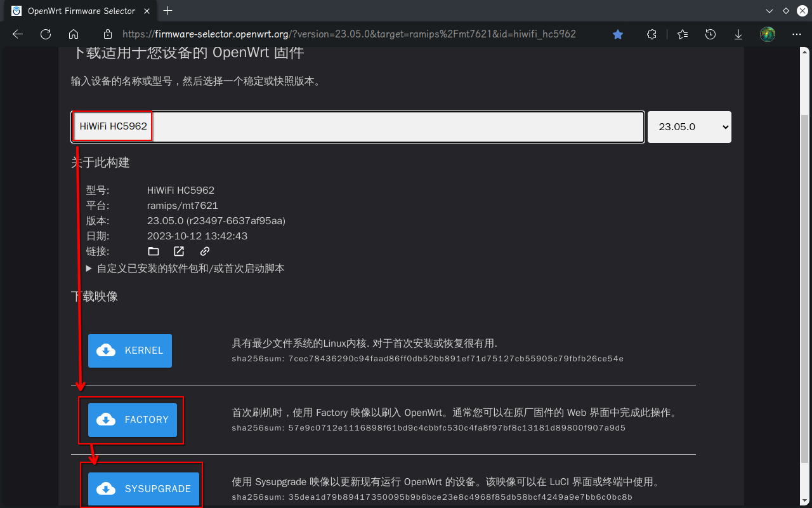Download the KERNEL image
812x508 pixels.
tap(129, 351)
